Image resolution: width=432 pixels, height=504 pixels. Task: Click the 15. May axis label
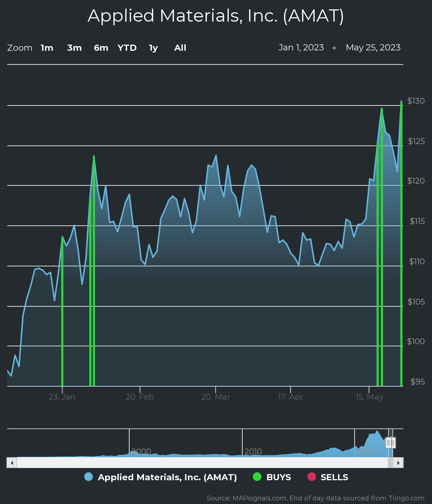tap(369, 397)
